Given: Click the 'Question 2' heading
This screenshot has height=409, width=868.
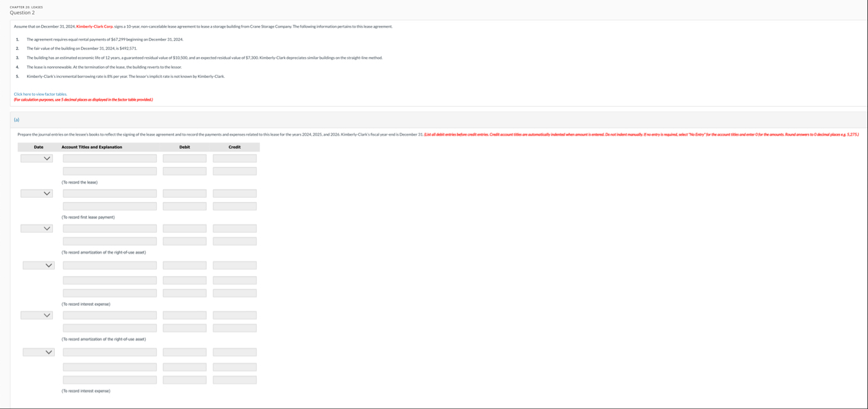Looking at the screenshot, I should tap(22, 12).
